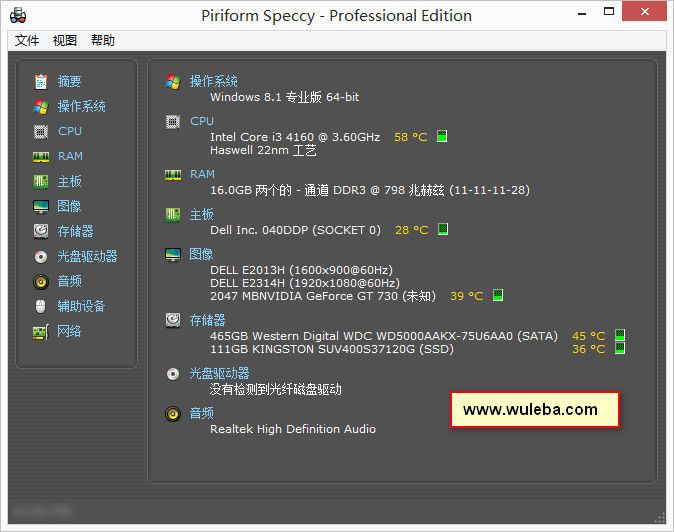Screen dimensions: 674x532
Task: Go to the 主板 sidebar section
Action: pos(69,181)
